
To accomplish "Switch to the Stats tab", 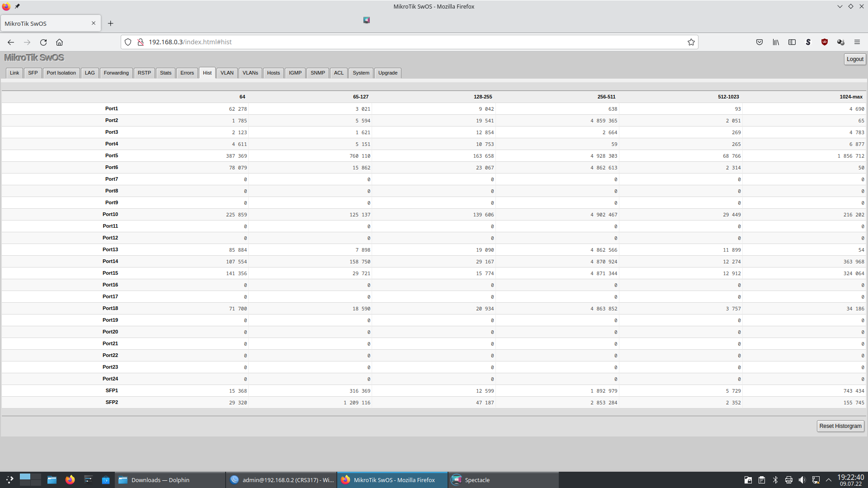I will (x=165, y=73).
